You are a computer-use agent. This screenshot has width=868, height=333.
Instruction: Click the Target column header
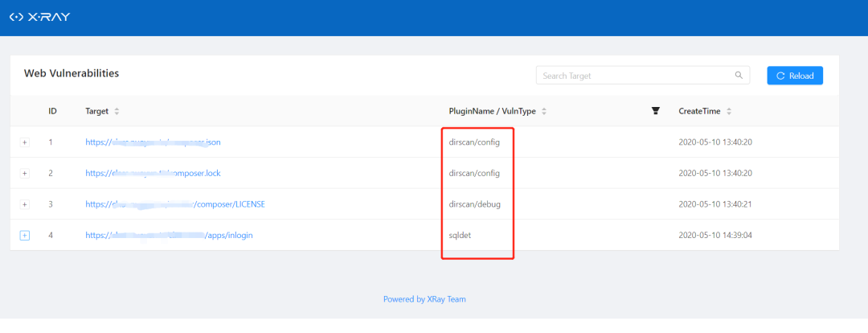click(97, 111)
